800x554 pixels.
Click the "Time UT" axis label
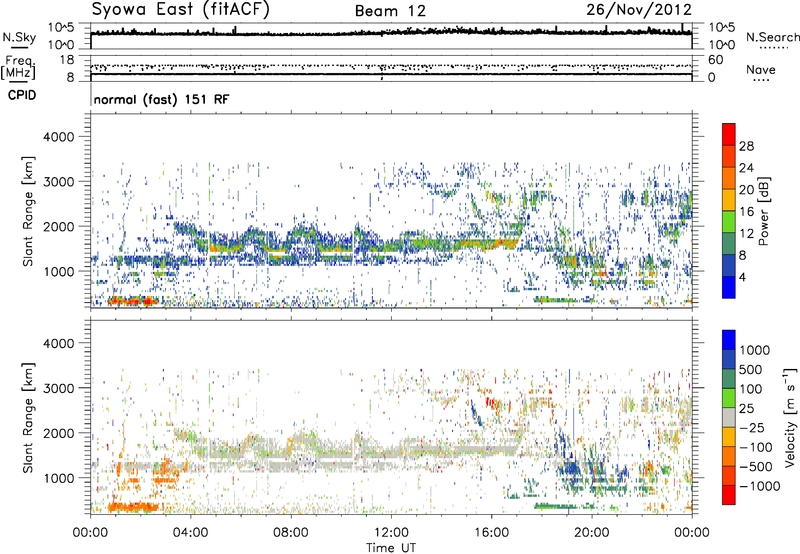coord(391,547)
